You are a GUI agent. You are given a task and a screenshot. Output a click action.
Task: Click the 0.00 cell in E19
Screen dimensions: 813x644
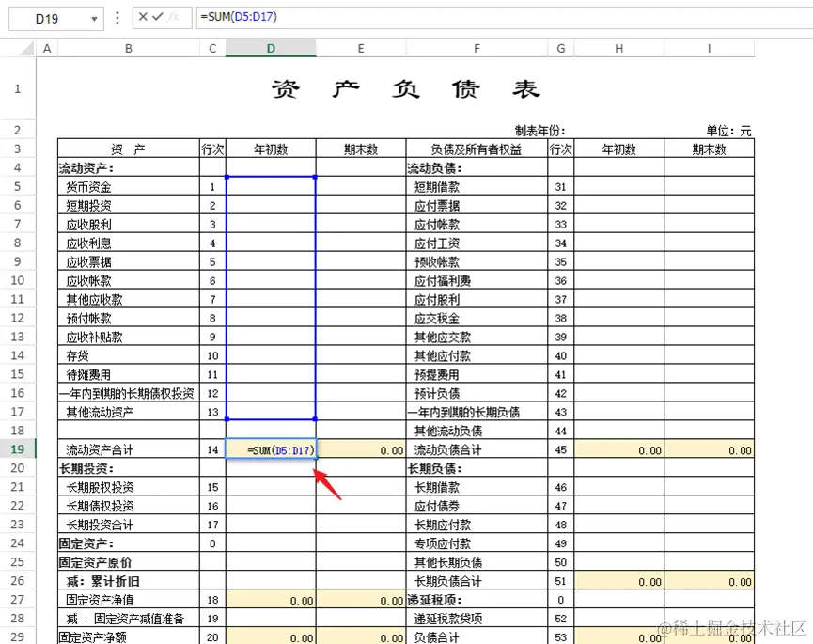coord(361,449)
